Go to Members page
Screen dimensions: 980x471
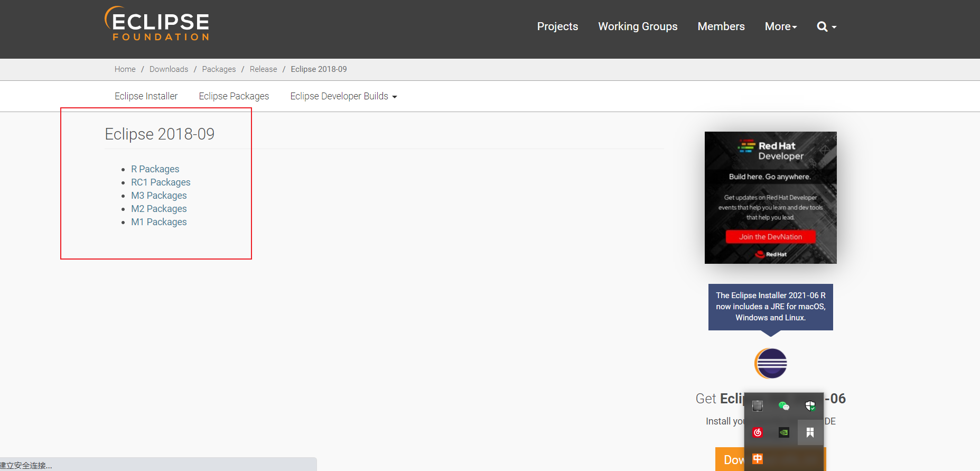pyautogui.click(x=721, y=26)
